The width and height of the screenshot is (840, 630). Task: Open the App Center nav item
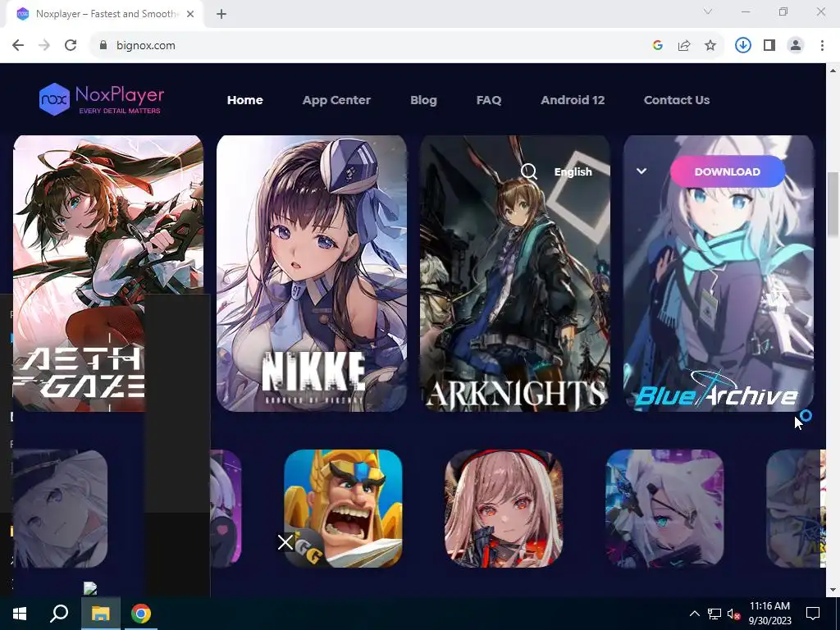point(336,100)
